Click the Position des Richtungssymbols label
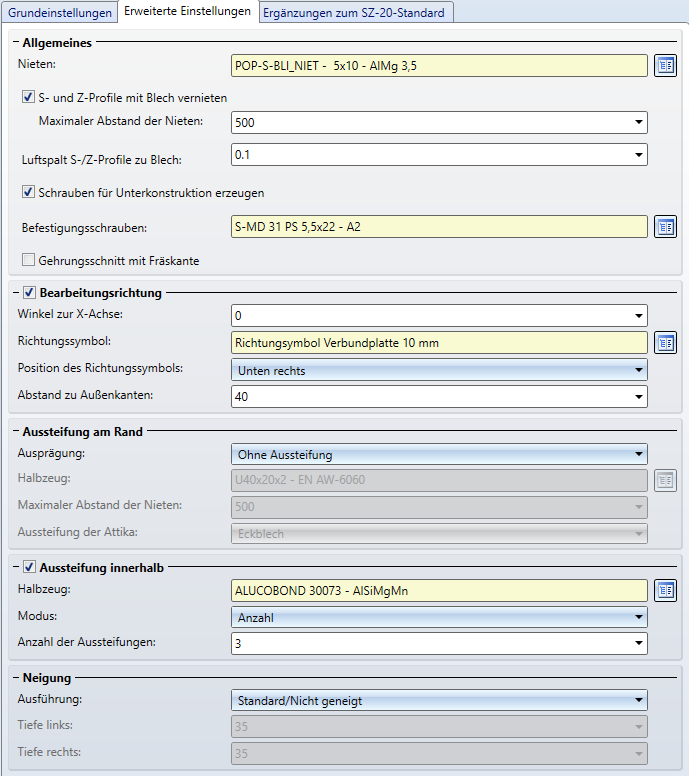The width and height of the screenshot is (689, 776). [100, 368]
